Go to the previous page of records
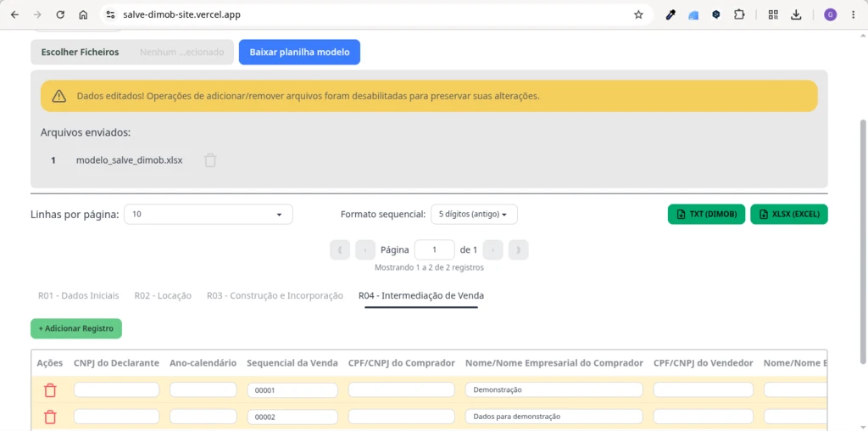The image size is (868, 431). coord(365,249)
